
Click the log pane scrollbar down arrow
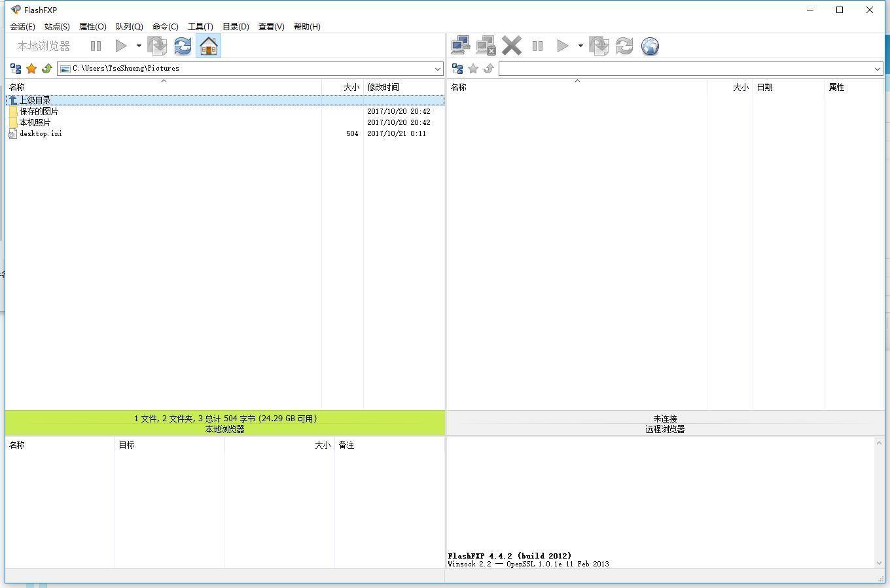tap(879, 562)
